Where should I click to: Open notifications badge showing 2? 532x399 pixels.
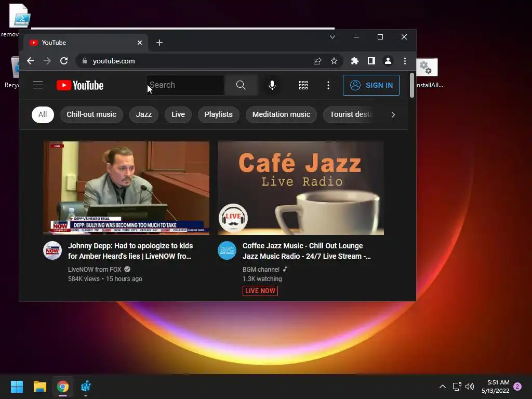[x=517, y=387]
